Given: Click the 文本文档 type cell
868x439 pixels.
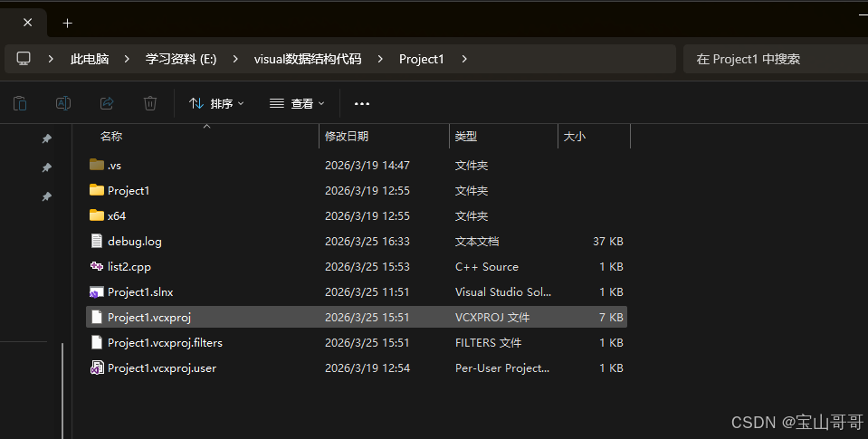Looking at the screenshot, I should pos(477,242).
